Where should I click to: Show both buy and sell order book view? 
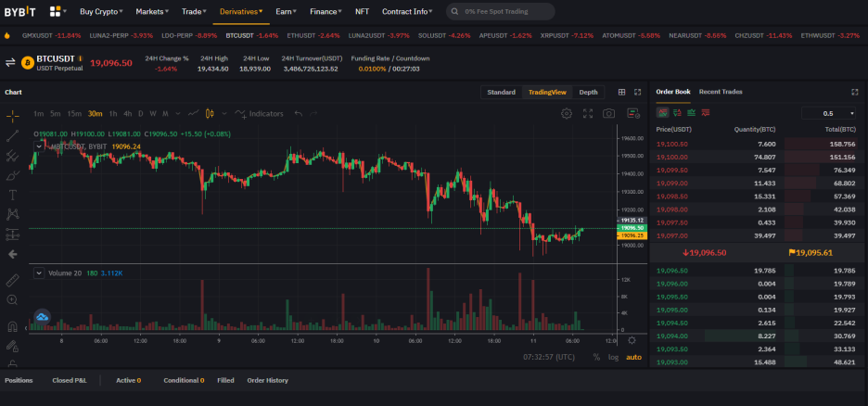(663, 113)
